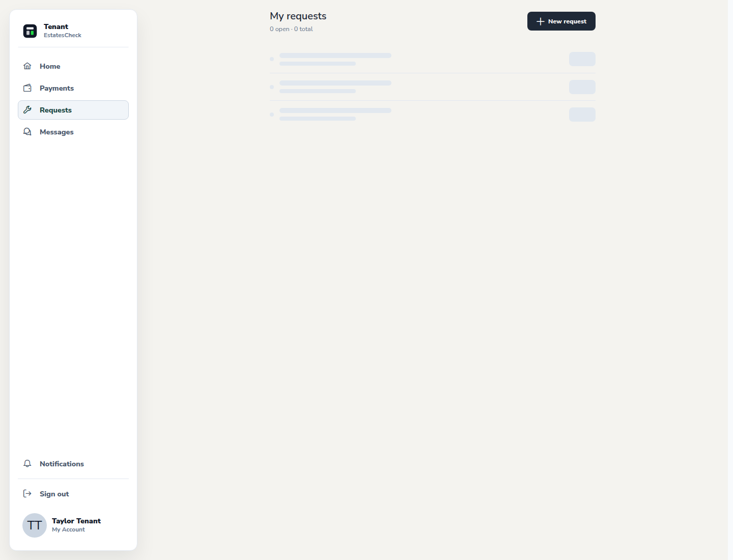Click the EstatesCheck subtitle text
Viewport: 733px width, 560px height.
[63, 35]
